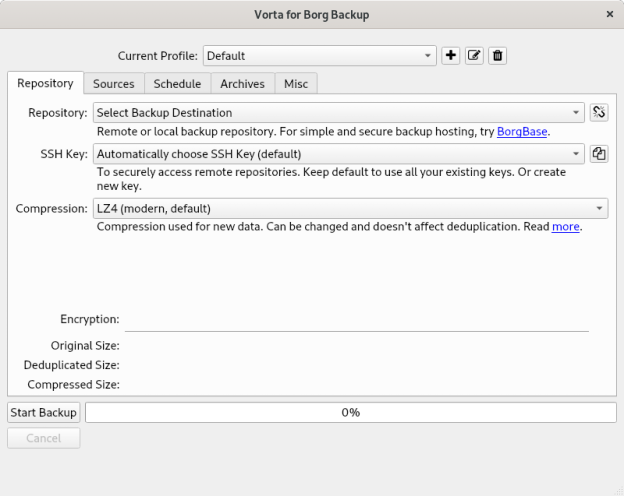Expand Select Backup Destination dropdown
Image resolution: width=624 pixels, height=496 pixels.
point(339,113)
